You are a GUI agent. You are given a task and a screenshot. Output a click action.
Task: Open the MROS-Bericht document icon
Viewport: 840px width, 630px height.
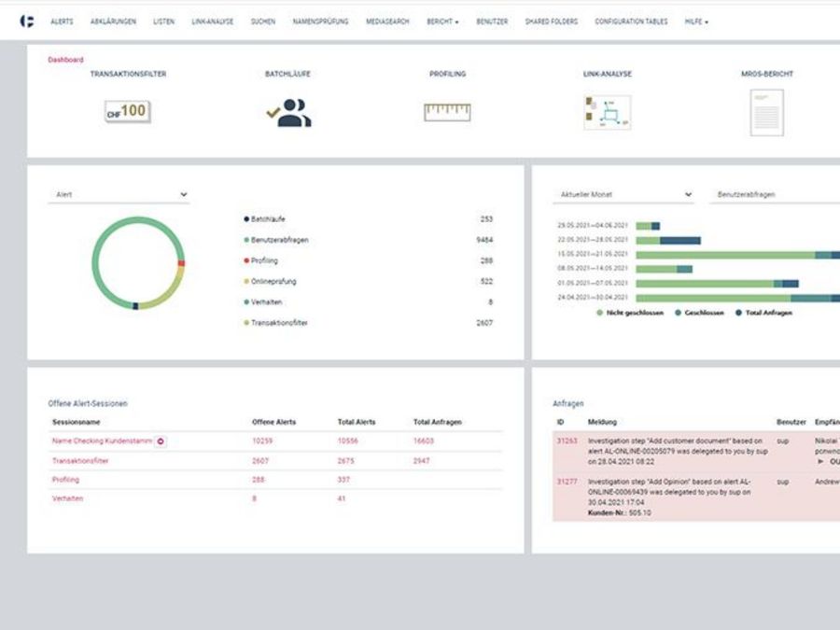point(766,113)
